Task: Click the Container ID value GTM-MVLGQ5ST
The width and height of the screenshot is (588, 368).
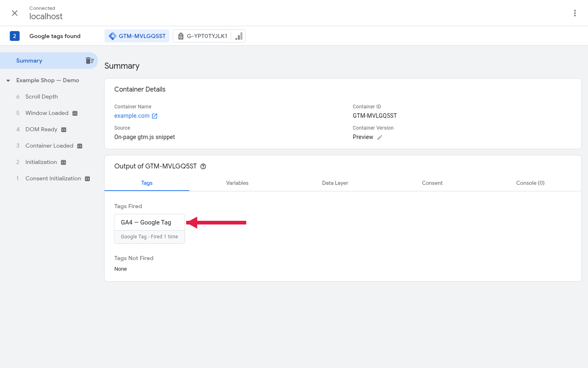Action: point(375,116)
